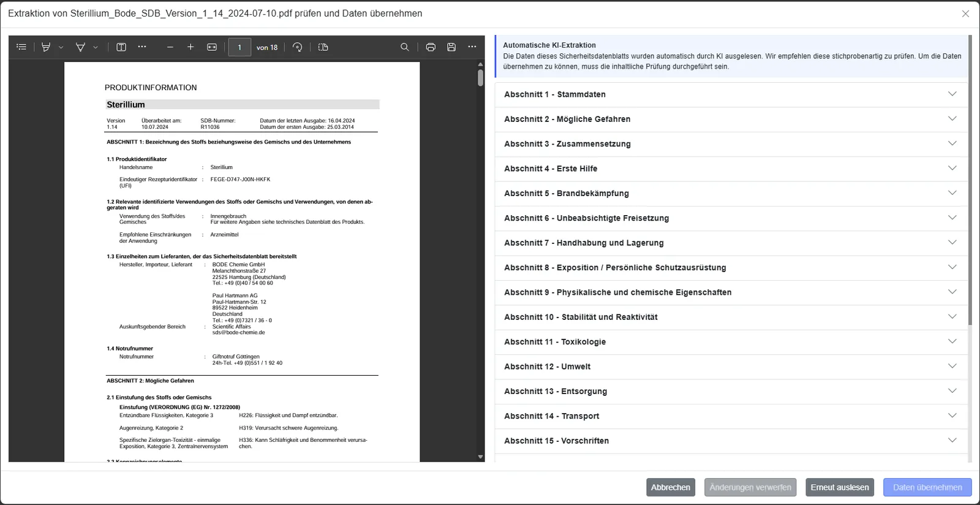Select the PDF highlight tool
The height and width of the screenshot is (505, 980).
coord(46,47)
